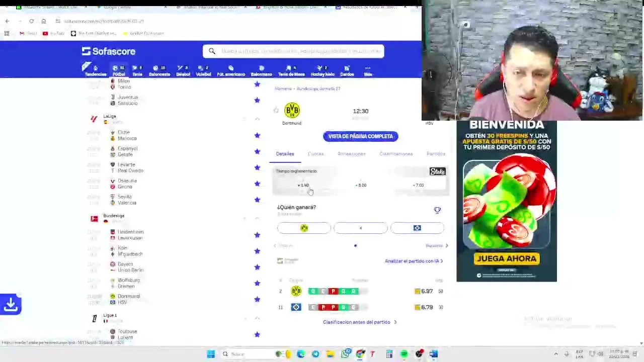Open the Bundesliga league header
The width and height of the screenshot is (644, 362).
[114, 218]
